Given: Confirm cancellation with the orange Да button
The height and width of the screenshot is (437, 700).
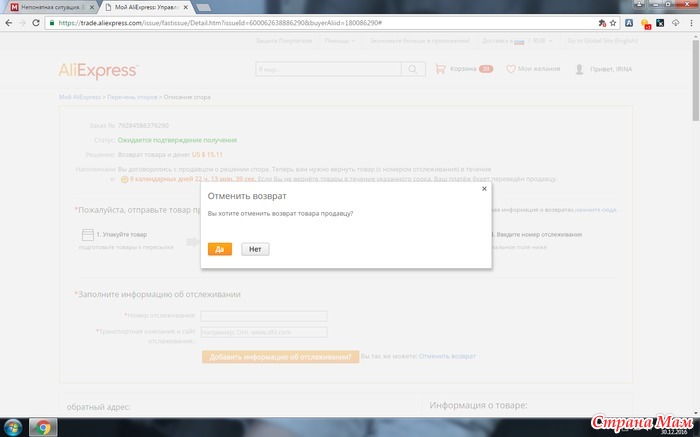Looking at the screenshot, I should (x=220, y=249).
